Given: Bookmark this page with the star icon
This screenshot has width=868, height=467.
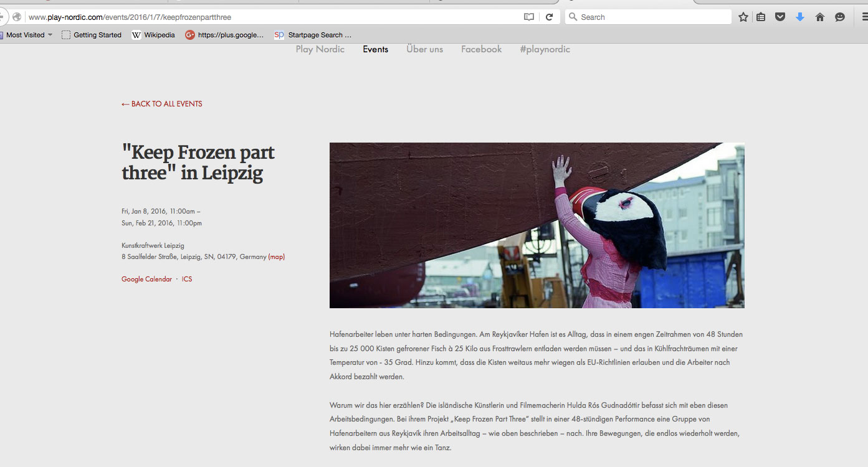Looking at the screenshot, I should click(743, 17).
